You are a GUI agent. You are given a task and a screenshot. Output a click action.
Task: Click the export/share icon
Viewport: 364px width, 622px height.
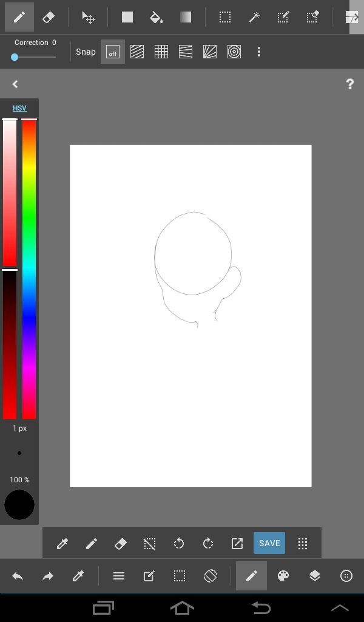pos(237,543)
